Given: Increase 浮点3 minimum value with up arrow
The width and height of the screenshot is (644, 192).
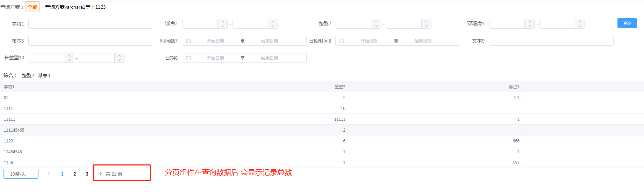Looking at the screenshot, I should point(223,21).
